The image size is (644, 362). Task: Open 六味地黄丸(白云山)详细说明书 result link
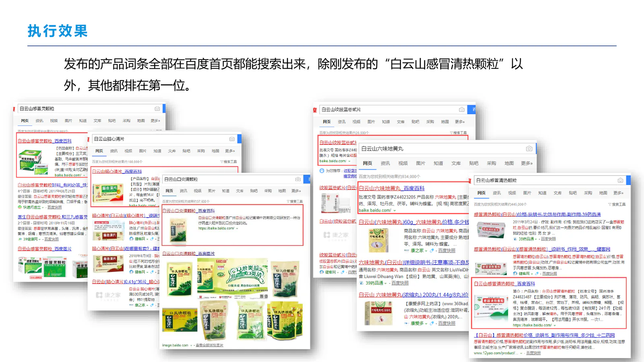(x=414, y=262)
